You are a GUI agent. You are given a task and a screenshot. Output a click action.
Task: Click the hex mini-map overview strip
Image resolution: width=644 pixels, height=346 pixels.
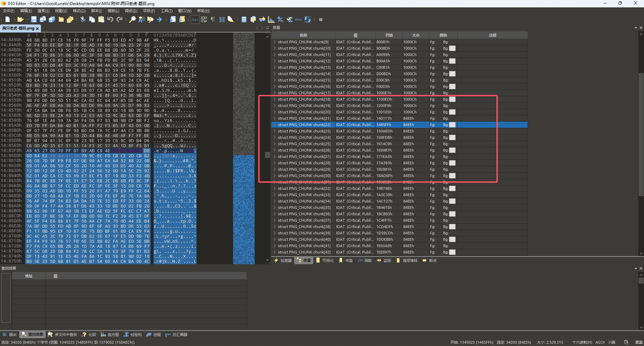(244, 148)
